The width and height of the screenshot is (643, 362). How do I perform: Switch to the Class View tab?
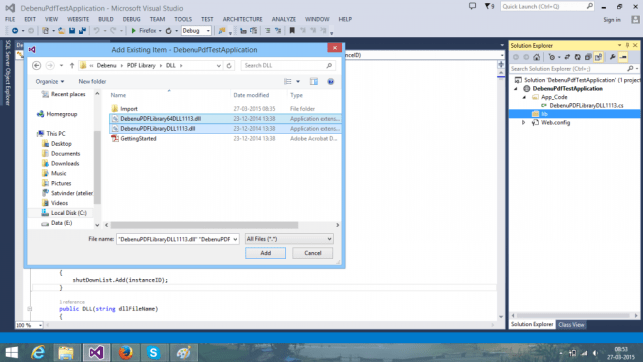tap(571, 325)
